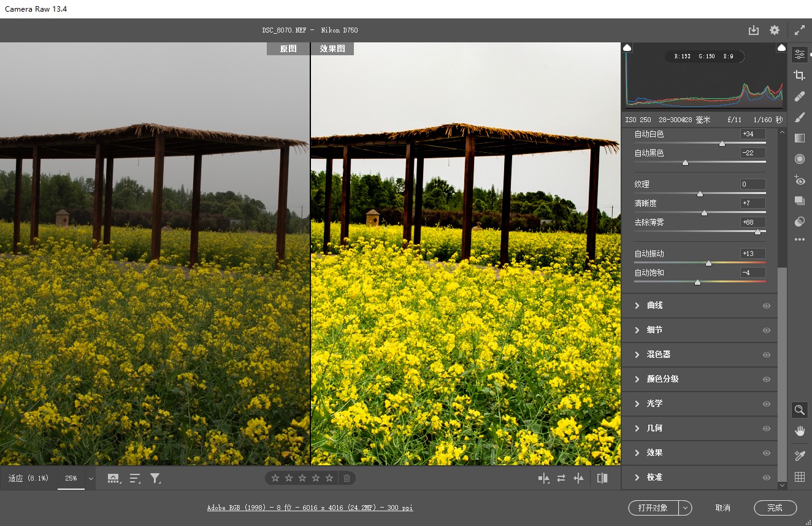Viewport: 812px width, 526px height.
Task: Click the 效果图 view label
Action: tap(332, 48)
